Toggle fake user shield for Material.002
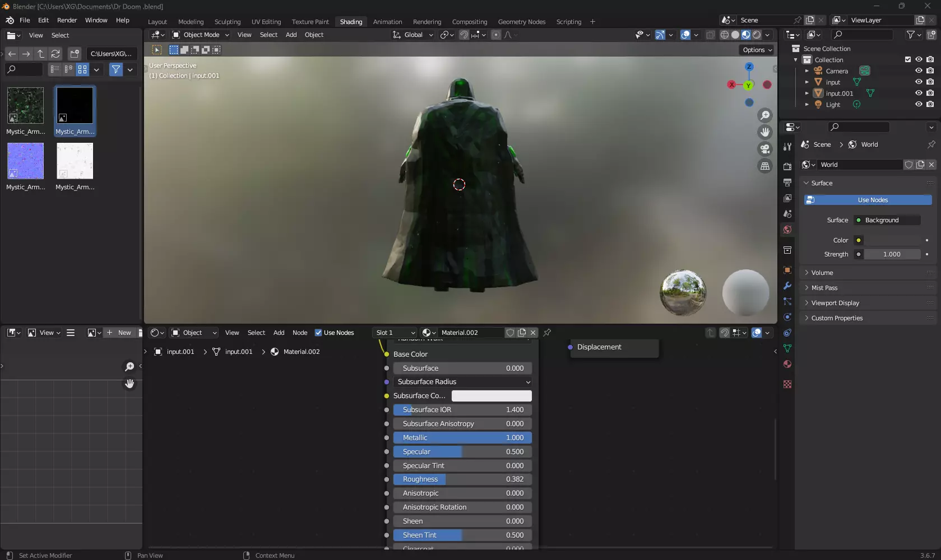Viewport: 941px width, 560px height. [x=510, y=333]
